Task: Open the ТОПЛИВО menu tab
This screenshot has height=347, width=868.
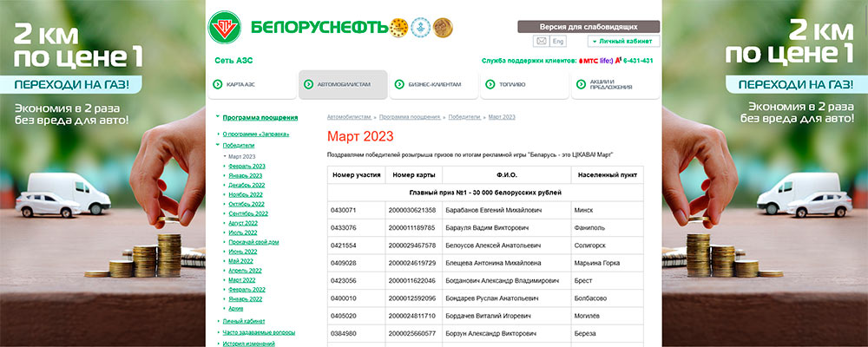Action: tap(524, 85)
